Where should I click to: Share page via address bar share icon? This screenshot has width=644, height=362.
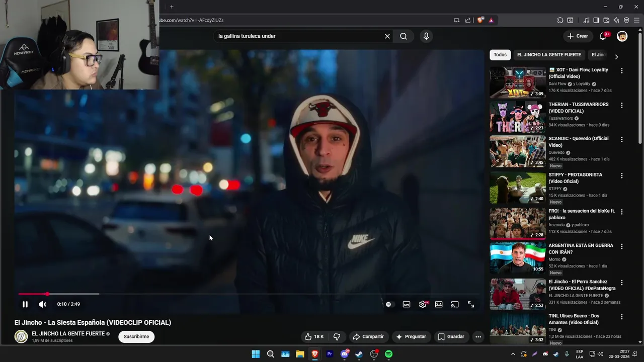click(468, 20)
